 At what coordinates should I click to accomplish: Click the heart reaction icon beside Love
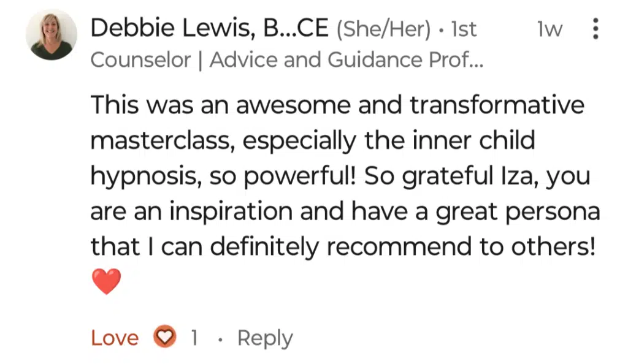pyautogui.click(x=164, y=337)
